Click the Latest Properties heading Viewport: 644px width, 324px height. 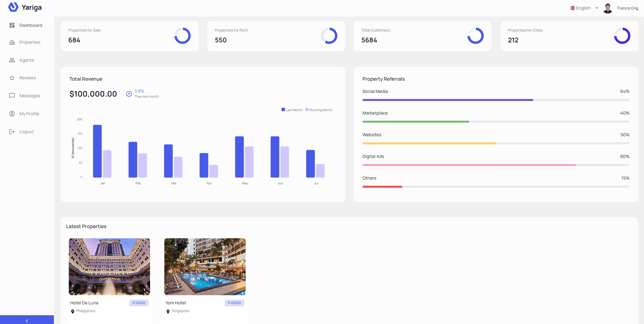tap(86, 226)
